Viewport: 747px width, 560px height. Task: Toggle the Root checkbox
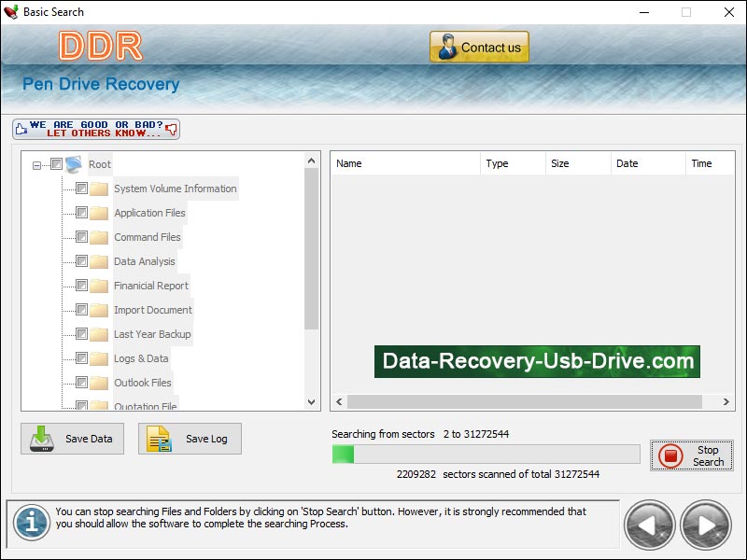56,164
